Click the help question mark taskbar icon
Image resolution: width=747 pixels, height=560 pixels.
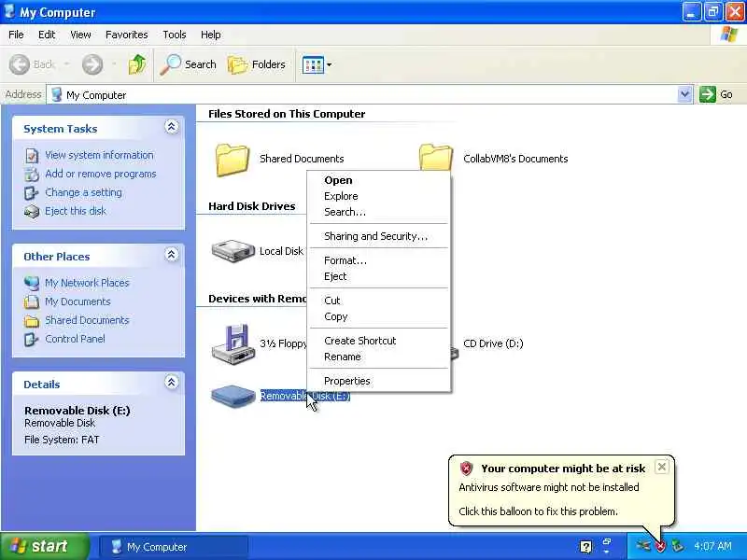586,547
